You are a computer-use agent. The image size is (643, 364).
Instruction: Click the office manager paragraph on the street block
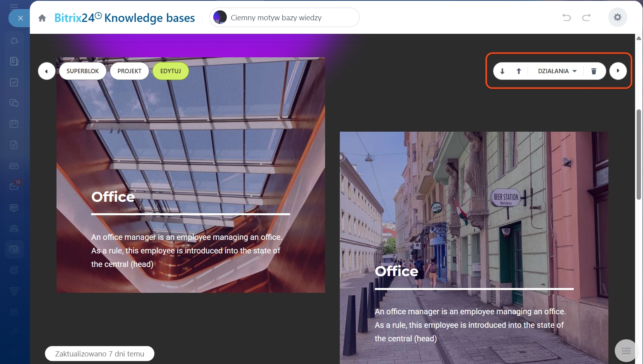470,325
